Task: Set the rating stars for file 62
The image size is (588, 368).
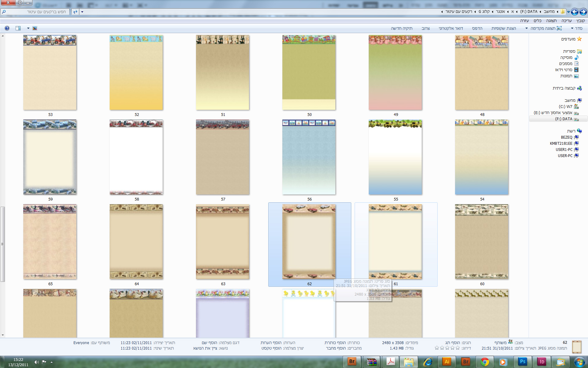Action: tap(447, 348)
